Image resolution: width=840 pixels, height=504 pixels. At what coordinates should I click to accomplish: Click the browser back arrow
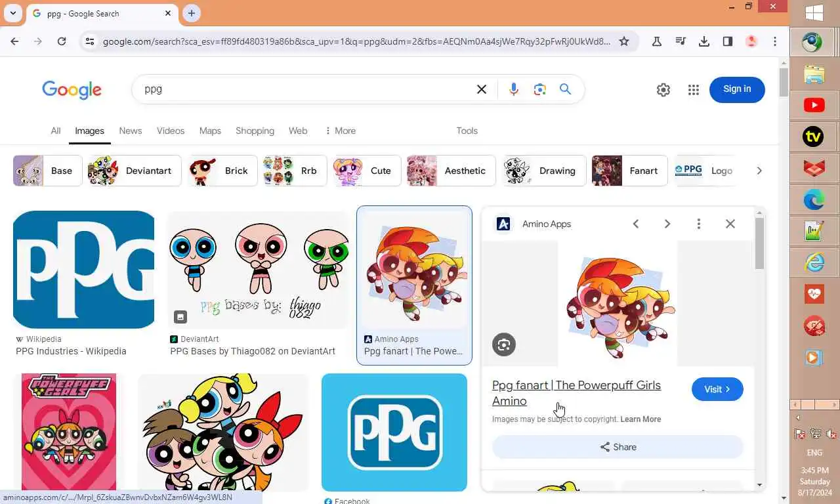tap(14, 41)
